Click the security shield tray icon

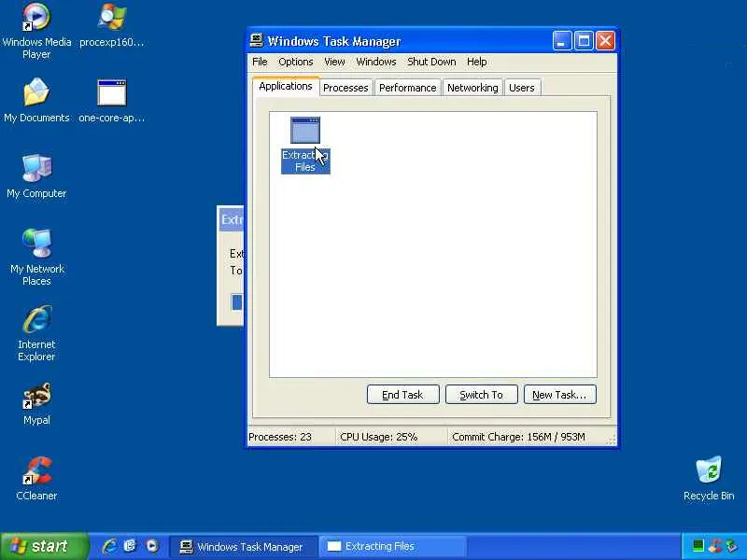tap(714, 546)
